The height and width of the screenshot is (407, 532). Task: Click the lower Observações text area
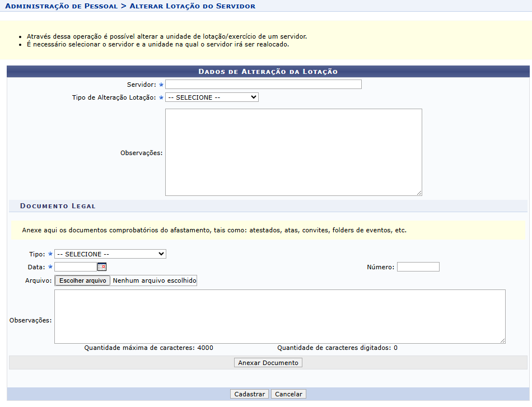tap(279, 316)
